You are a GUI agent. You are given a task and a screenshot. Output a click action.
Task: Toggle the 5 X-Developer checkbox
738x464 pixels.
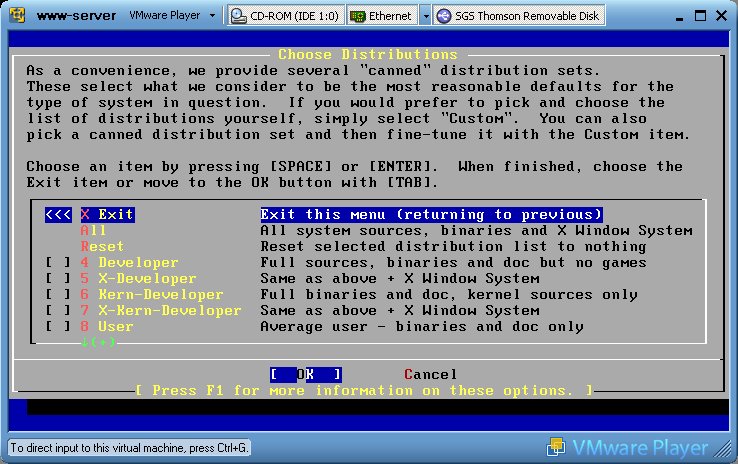tap(58, 279)
